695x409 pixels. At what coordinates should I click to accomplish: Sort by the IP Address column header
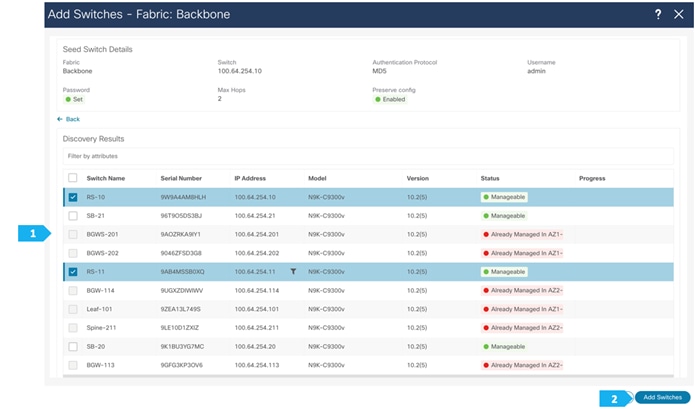click(x=250, y=178)
